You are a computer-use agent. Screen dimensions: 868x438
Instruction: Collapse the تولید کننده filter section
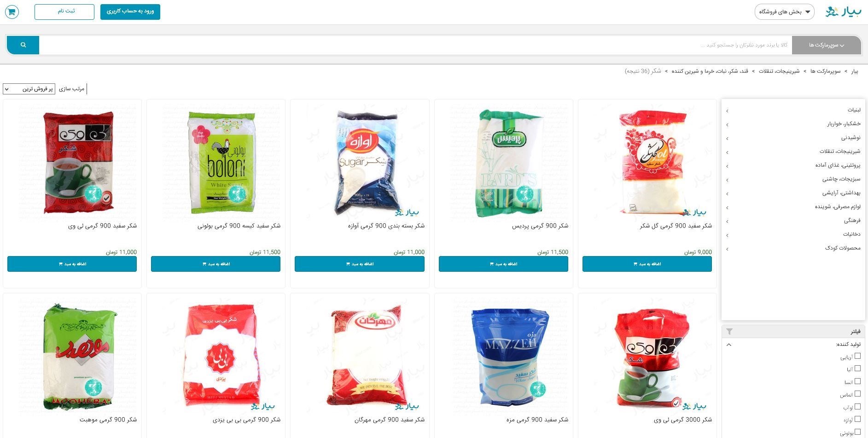tap(729, 345)
